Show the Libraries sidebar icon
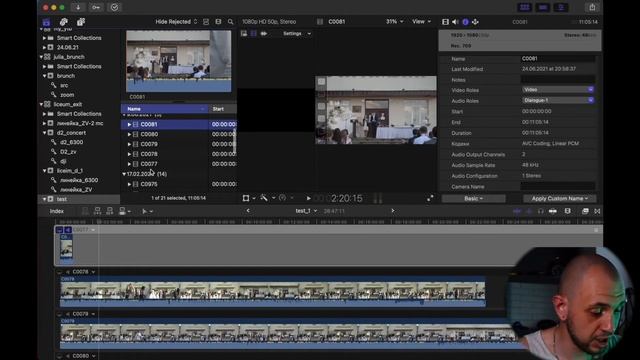Viewport: 640px width, 360px height. 47,22
